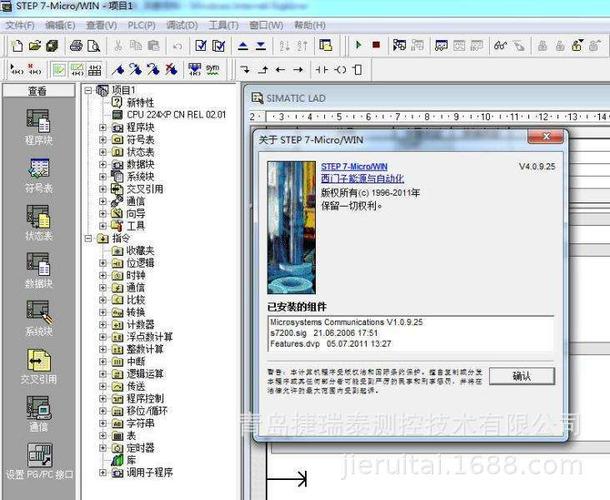Collapse the 指令 instruction tree node

[x=88, y=238]
